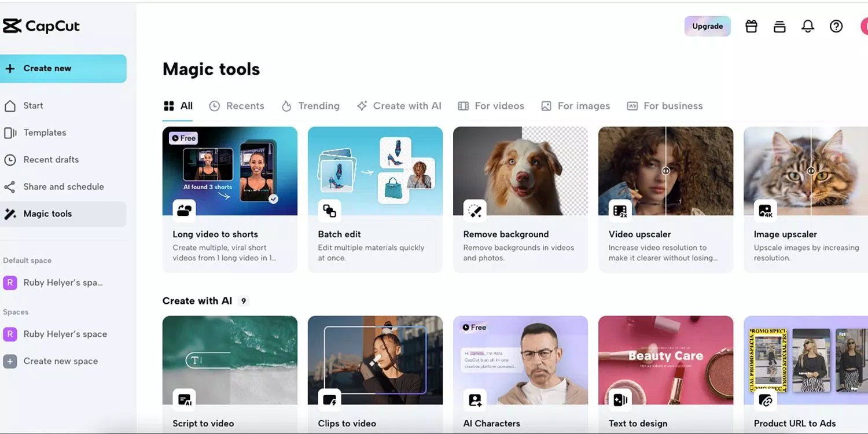The height and width of the screenshot is (434, 868).
Task: Click the Batch edit card icon
Action: coord(329,211)
